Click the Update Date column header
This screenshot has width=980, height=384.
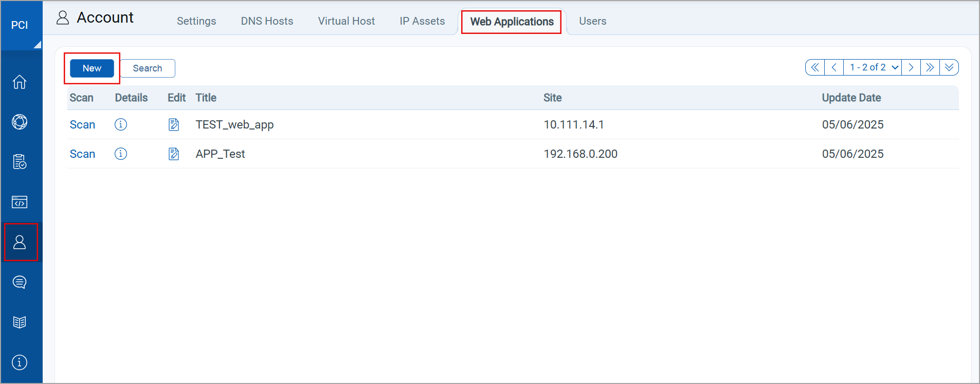(x=851, y=98)
